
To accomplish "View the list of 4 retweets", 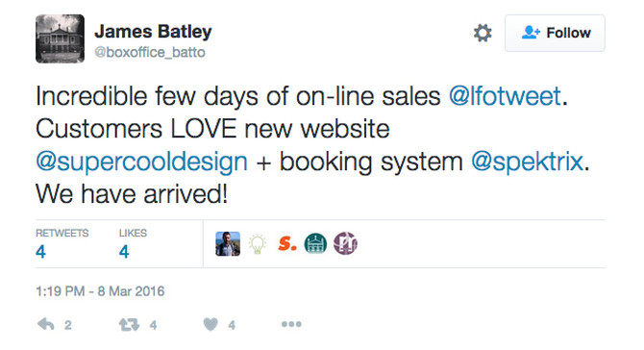I will tap(62, 243).
